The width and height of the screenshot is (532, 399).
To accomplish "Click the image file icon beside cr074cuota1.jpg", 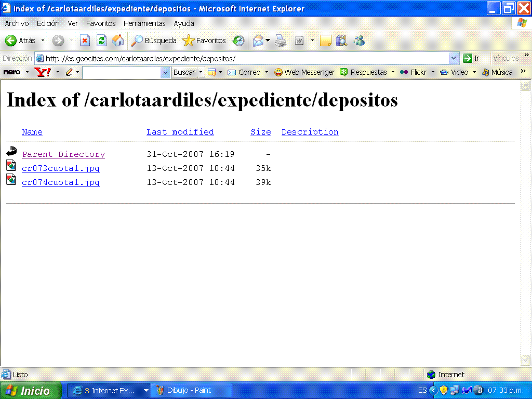I will coord(11,179).
